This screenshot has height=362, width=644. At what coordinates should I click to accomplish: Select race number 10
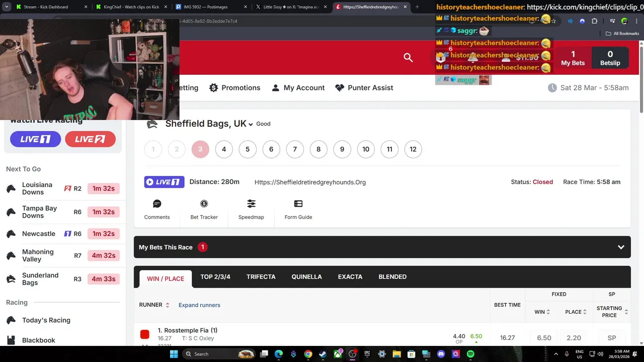coord(366,149)
